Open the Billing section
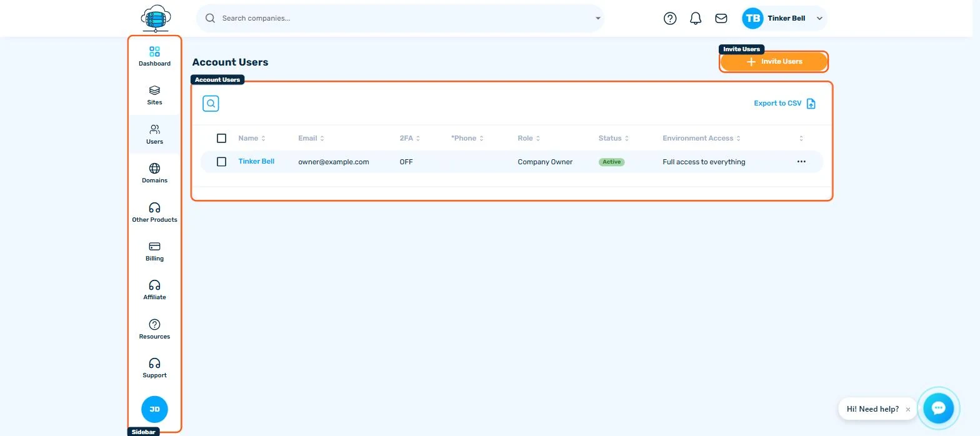The width and height of the screenshot is (980, 436). (154, 251)
